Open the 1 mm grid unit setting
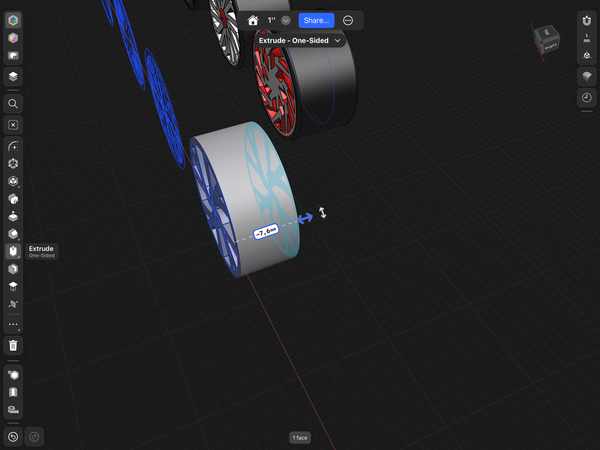The width and height of the screenshot is (600, 450). click(x=587, y=38)
